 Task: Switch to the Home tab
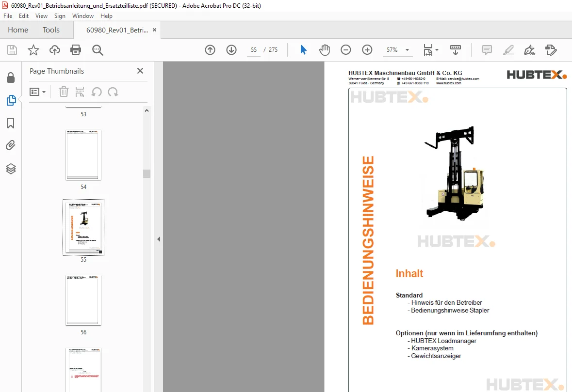click(18, 30)
